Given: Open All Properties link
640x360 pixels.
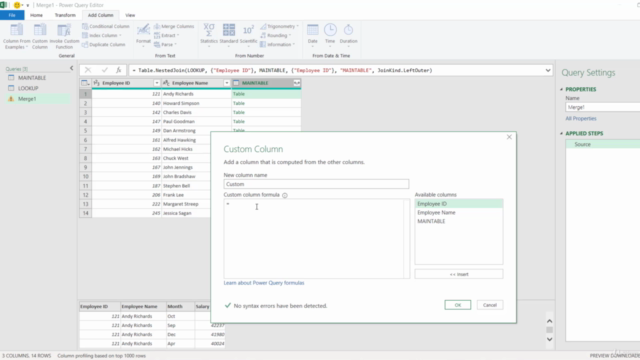Looking at the screenshot, I should pos(581,118).
